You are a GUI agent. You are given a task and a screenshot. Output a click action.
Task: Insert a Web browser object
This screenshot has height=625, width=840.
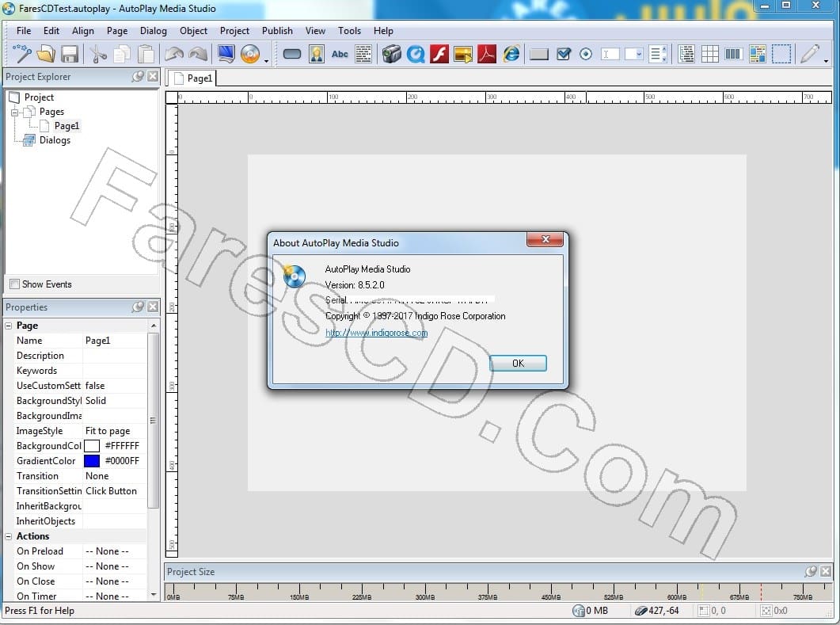(x=511, y=54)
